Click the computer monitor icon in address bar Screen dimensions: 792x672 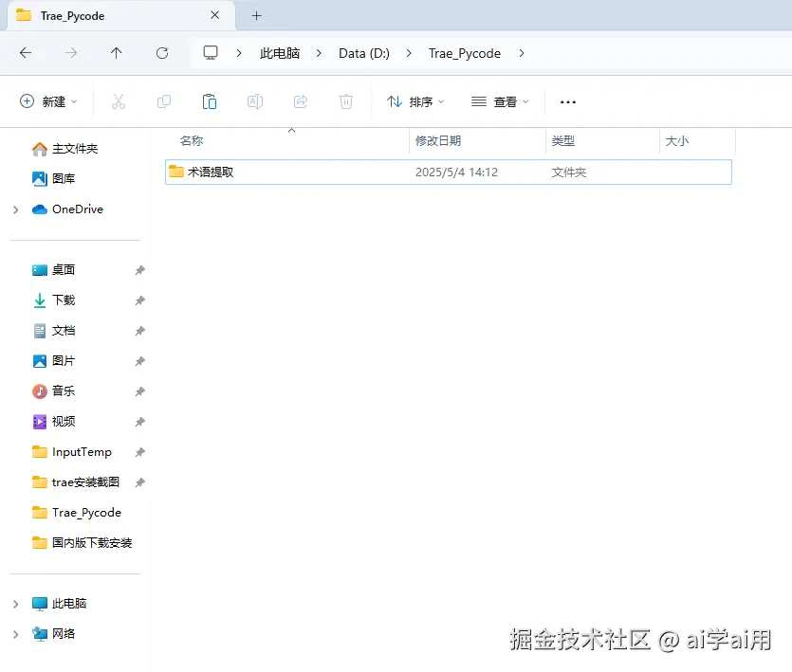(211, 52)
